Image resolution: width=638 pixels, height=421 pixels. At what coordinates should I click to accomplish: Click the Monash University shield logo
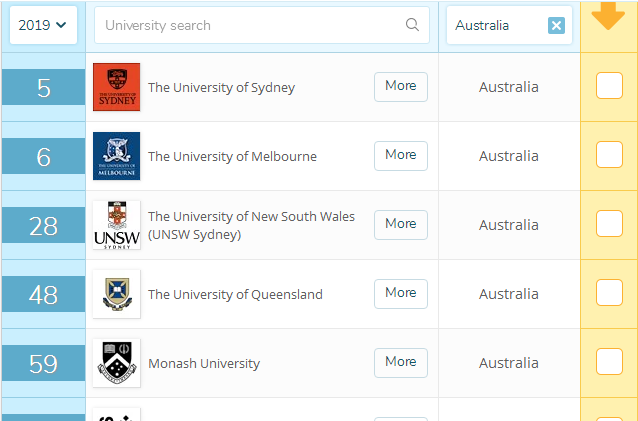pyautogui.click(x=116, y=363)
